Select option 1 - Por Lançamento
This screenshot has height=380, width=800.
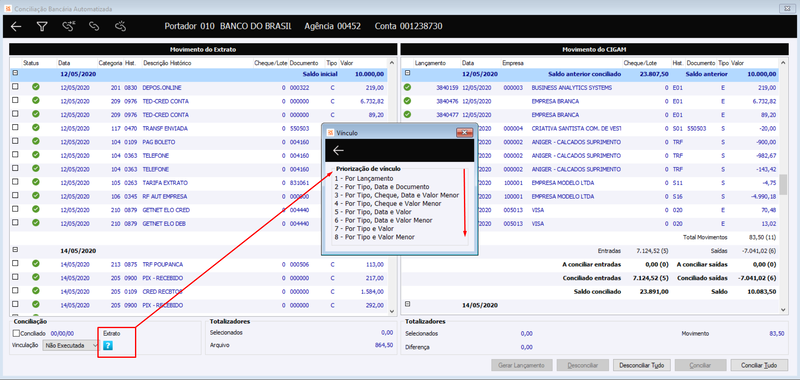click(364, 179)
